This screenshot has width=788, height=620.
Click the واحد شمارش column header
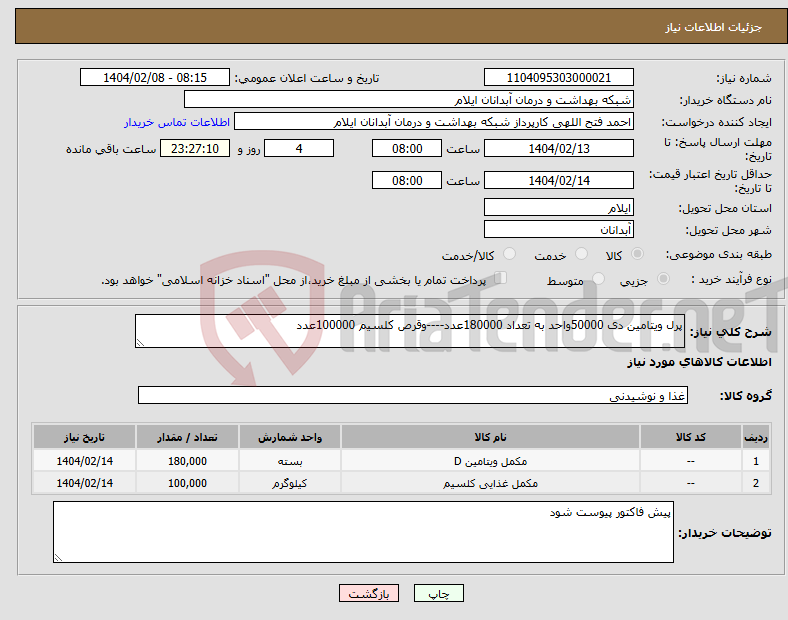point(290,437)
